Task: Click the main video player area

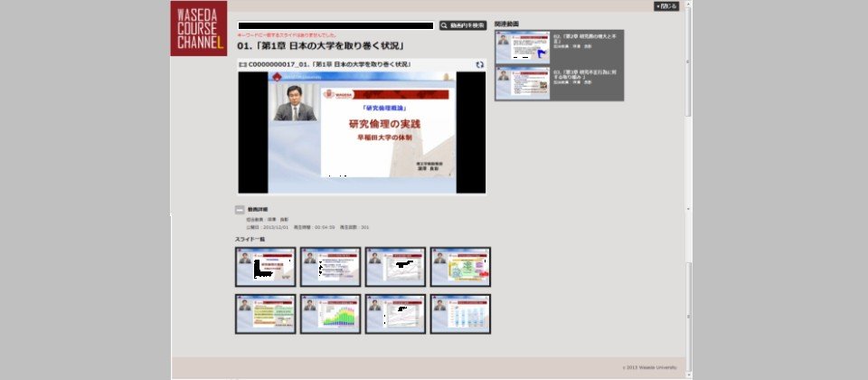Action: click(362, 131)
